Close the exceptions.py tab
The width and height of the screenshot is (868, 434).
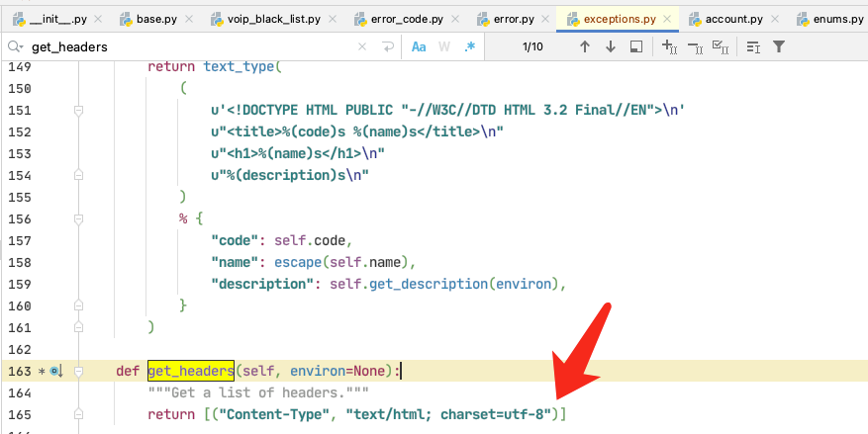pos(668,20)
